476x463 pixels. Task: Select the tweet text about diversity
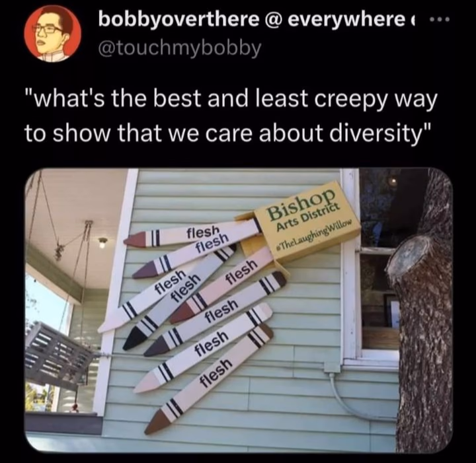click(231, 116)
